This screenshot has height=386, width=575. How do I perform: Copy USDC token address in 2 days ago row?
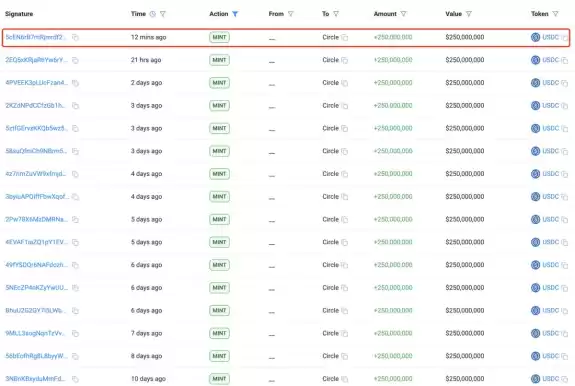(564, 83)
